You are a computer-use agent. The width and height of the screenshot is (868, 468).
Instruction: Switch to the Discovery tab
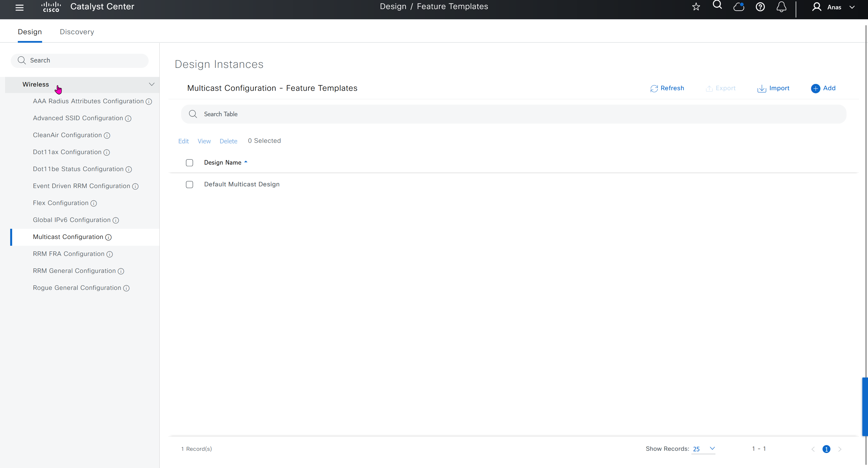click(77, 32)
